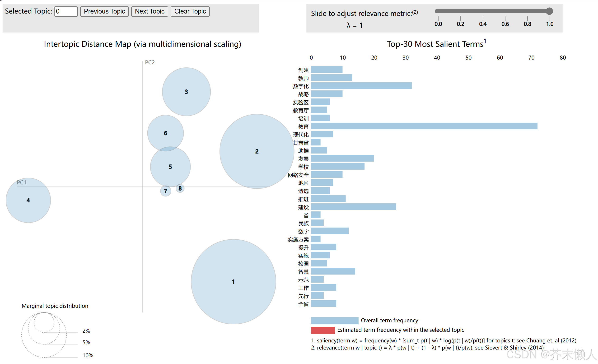Click the Selected Topic input field

[x=66, y=11]
